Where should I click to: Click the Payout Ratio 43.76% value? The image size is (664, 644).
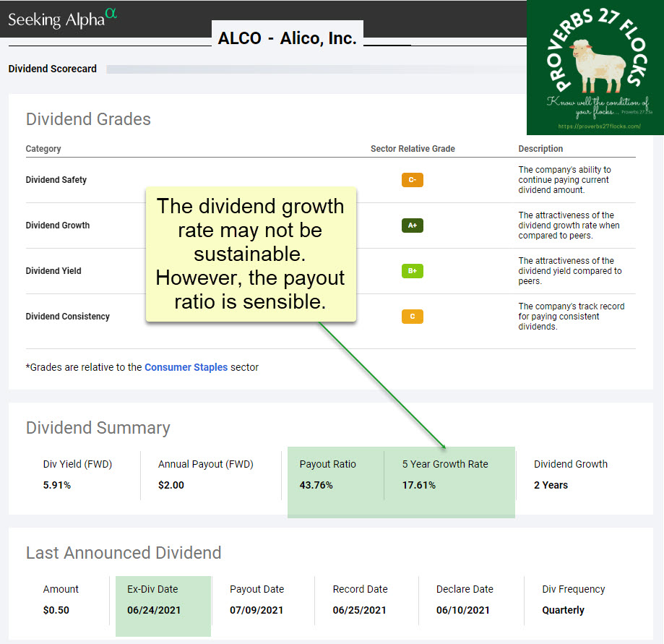click(x=316, y=485)
